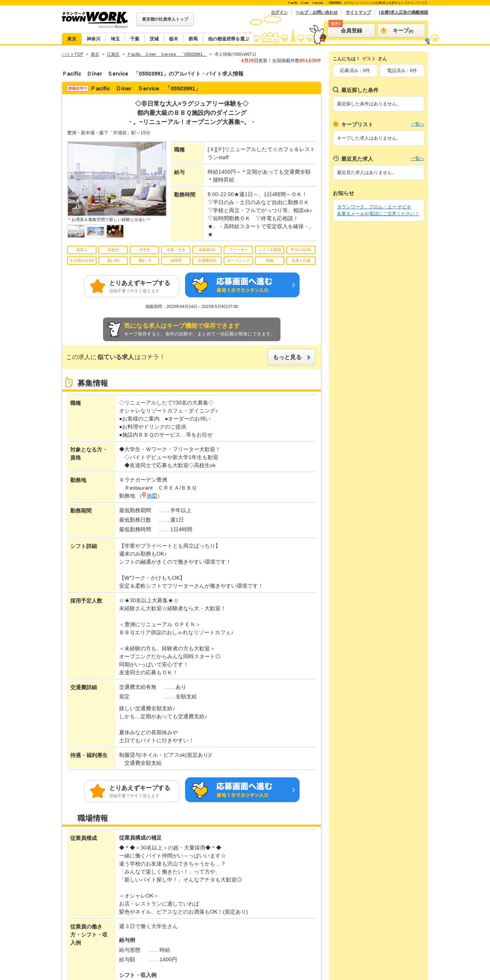Click the 短時間 tag
Viewport: 490px width, 980px height.
tap(176, 261)
